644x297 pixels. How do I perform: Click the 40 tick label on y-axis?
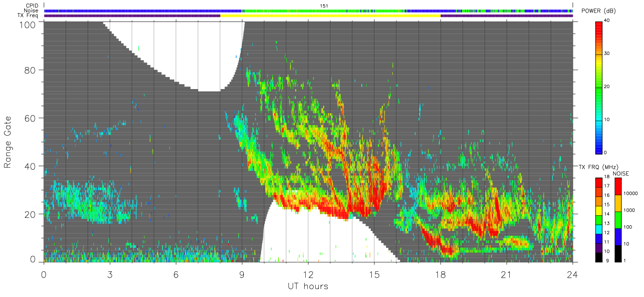(30, 166)
